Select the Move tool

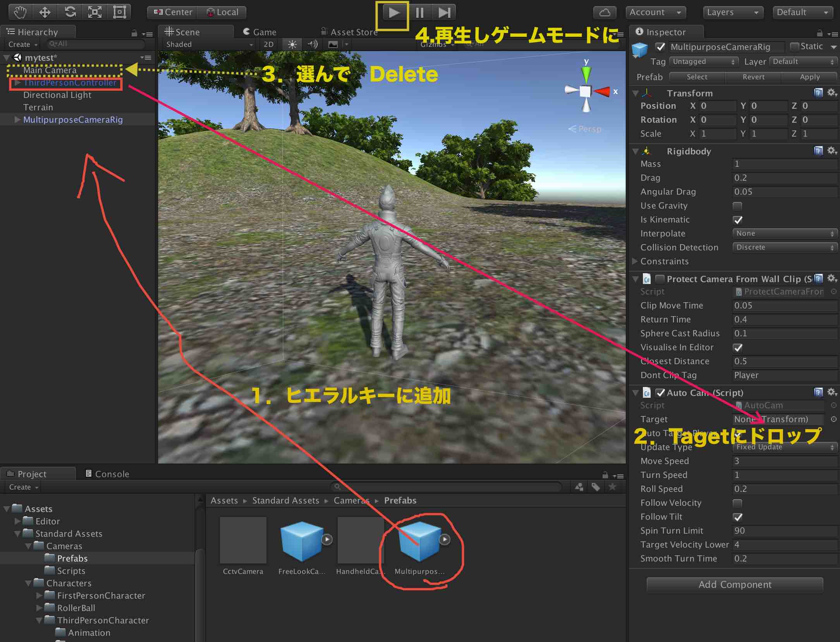tap(45, 12)
